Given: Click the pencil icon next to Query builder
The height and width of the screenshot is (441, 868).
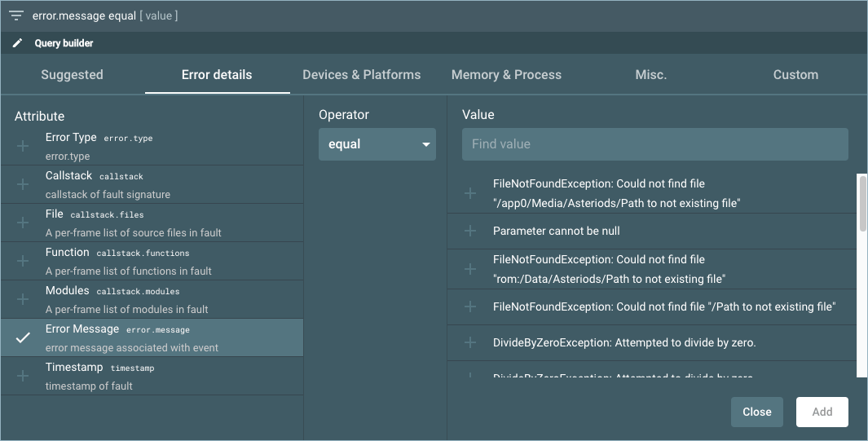Looking at the screenshot, I should pos(18,43).
